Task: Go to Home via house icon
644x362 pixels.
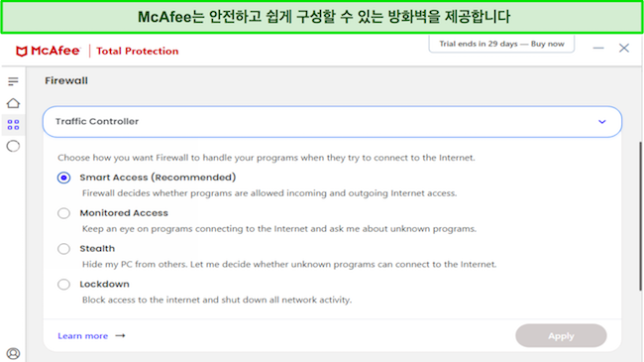Action: (x=13, y=103)
